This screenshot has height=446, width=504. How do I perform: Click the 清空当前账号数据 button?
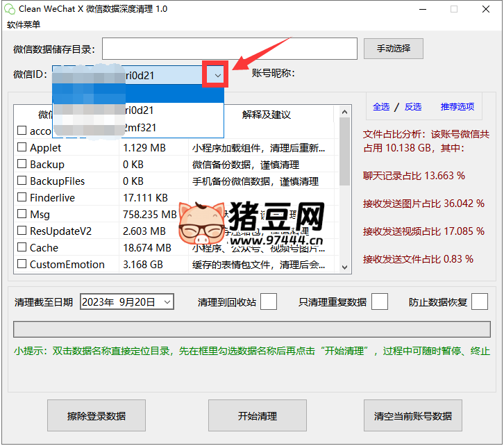coord(413,415)
